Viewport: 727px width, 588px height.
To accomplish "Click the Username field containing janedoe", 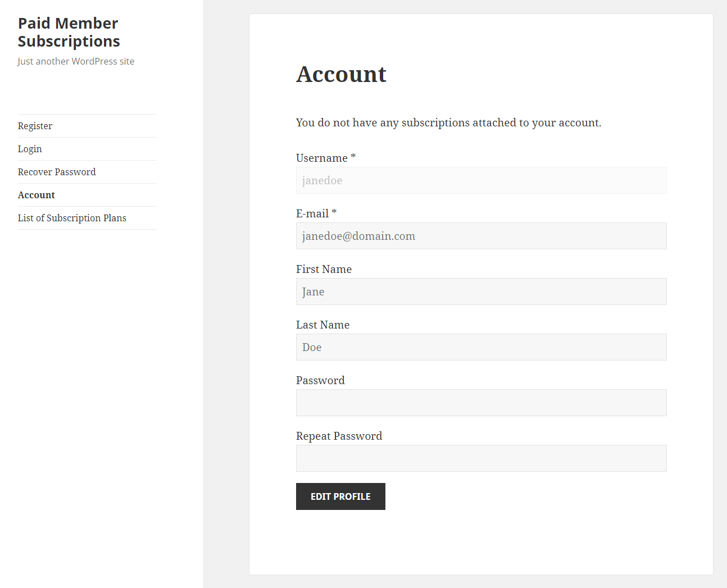I will [481, 180].
